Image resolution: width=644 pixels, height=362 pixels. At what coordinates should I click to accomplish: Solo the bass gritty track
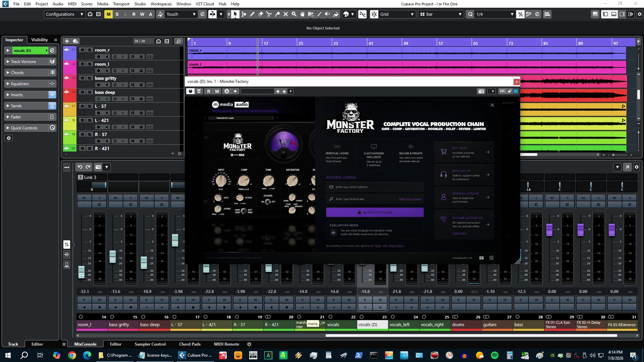point(90,78)
